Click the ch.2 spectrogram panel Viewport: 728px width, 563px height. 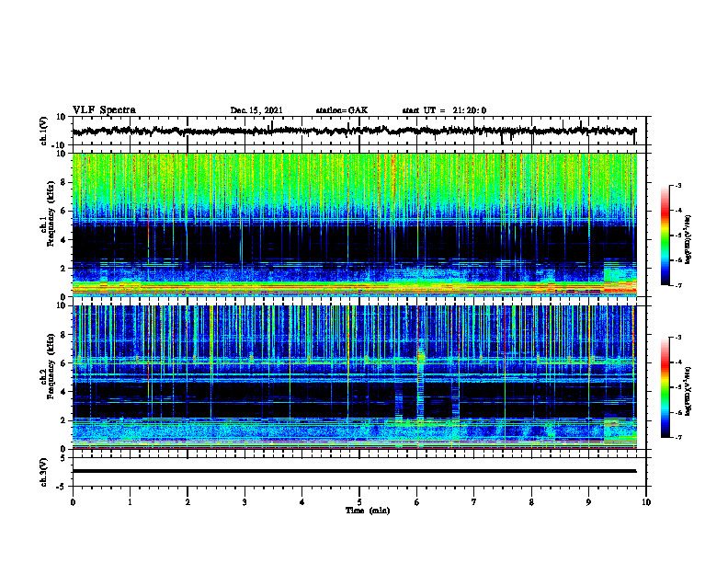point(354,377)
